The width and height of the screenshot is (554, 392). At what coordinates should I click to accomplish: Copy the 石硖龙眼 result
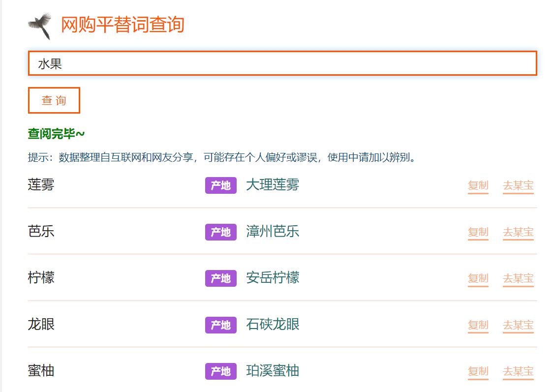coord(478,325)
